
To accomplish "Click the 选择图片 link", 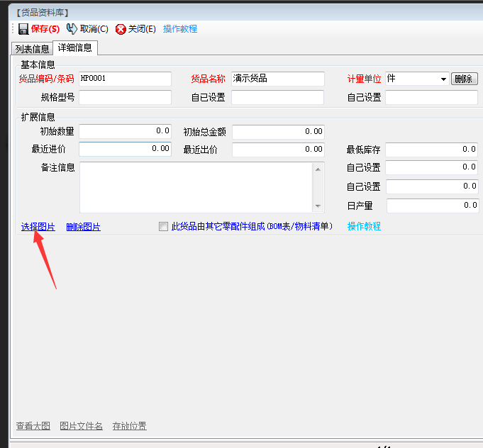I will coord(38,227).
